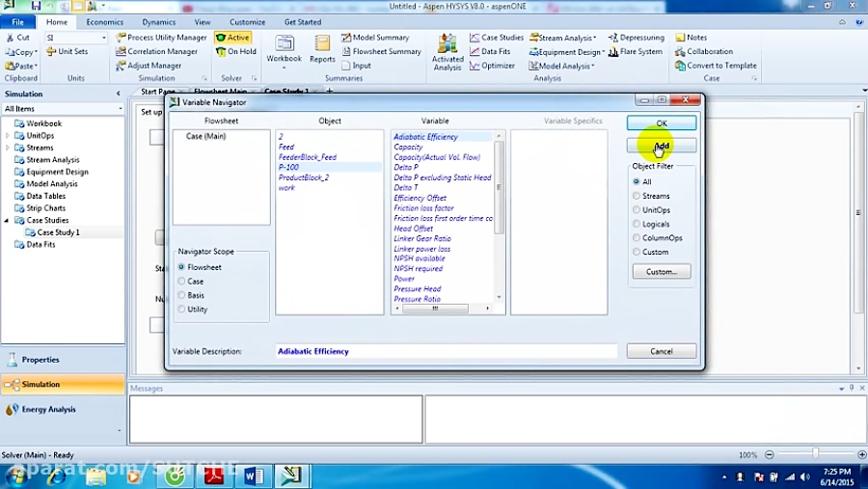Open Activated Analysis

click(448, 52)
